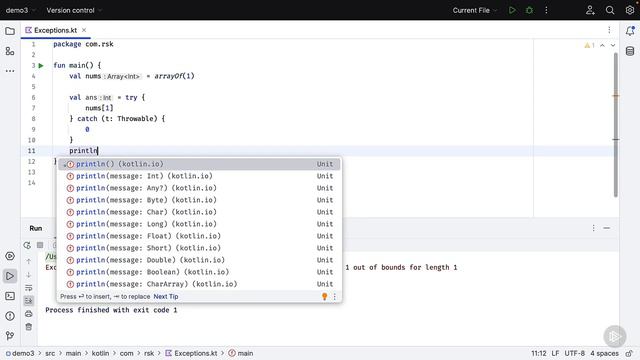Click the green Run button in toolbar
The image size is (640, 360).
click(512, 10)
